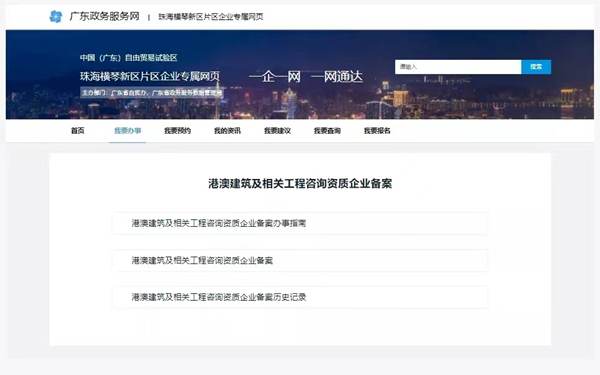Select the 我要办事 tab
Image resolution: width=600 pixels, height=375 pixels.
(x=127, y=131)
